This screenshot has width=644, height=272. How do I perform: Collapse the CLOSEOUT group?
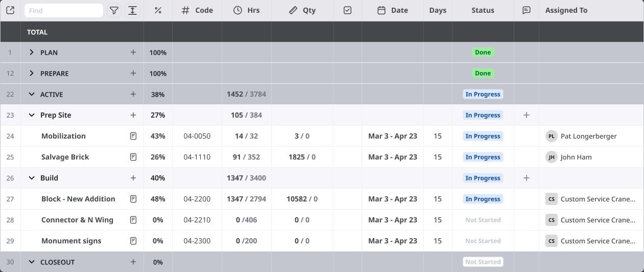pos(32,262)
